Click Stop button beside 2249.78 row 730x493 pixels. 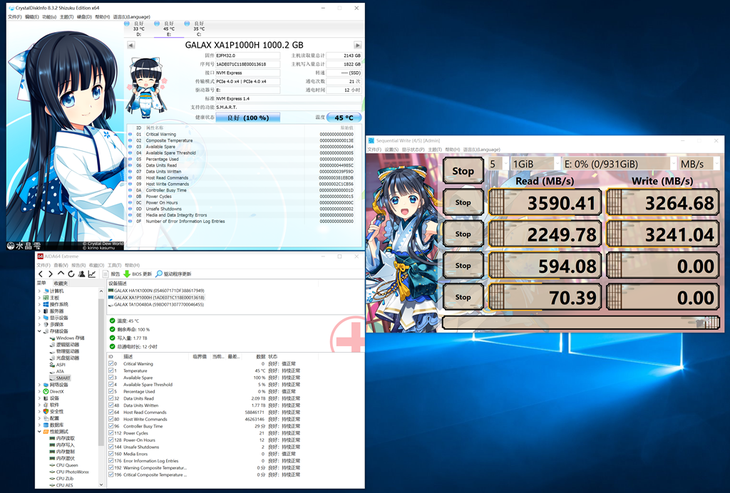[x=463, y=234]
